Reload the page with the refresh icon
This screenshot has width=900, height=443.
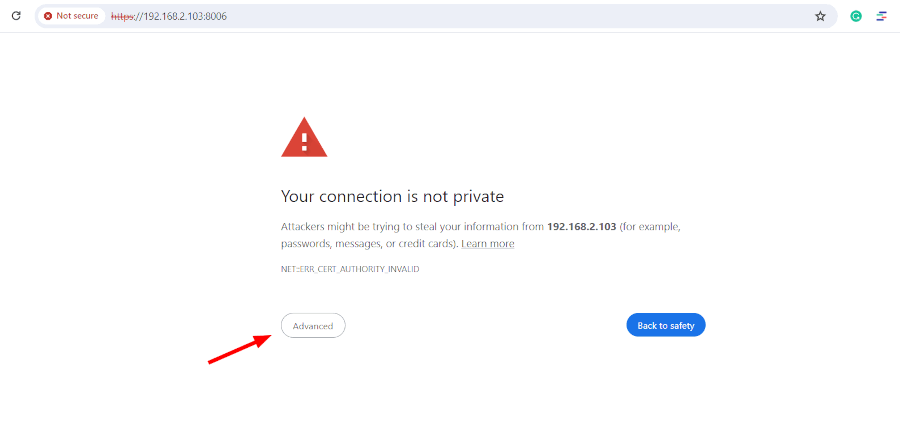tap(16, 16)
